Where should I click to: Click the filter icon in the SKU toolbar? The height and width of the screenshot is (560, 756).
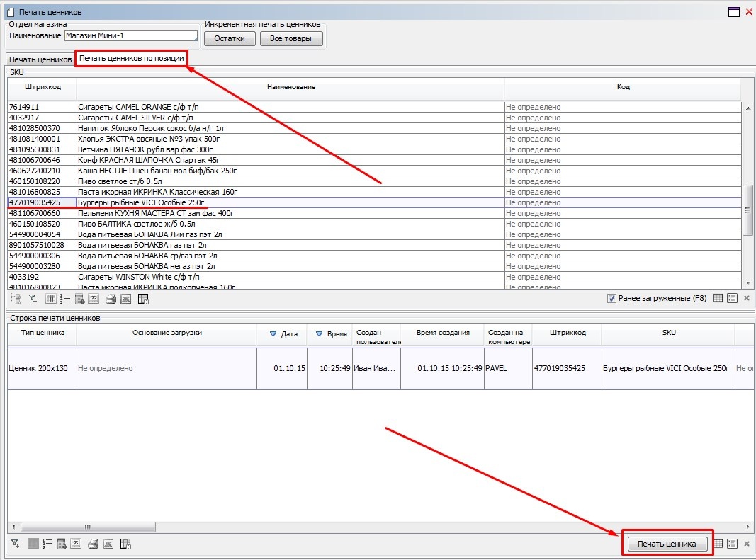coord(32,299)
